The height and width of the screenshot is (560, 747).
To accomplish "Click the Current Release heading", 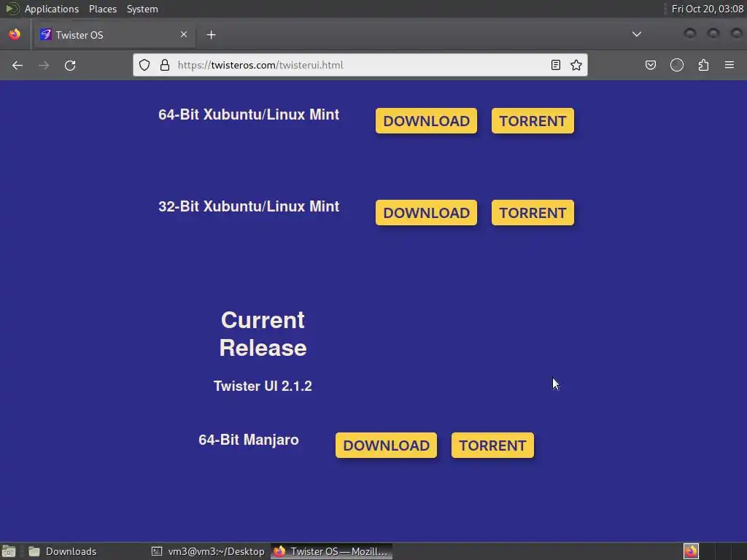I will point(263,334).
